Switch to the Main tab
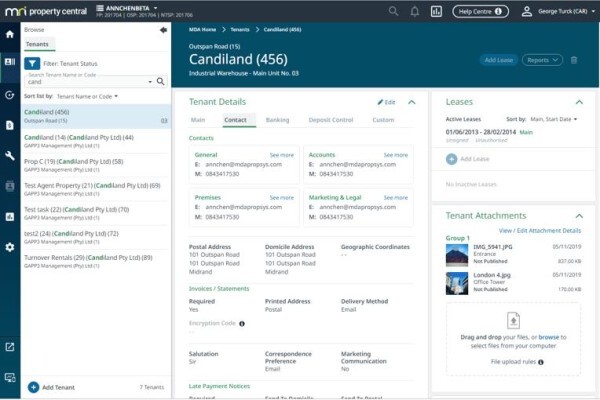 pos(198,120)
